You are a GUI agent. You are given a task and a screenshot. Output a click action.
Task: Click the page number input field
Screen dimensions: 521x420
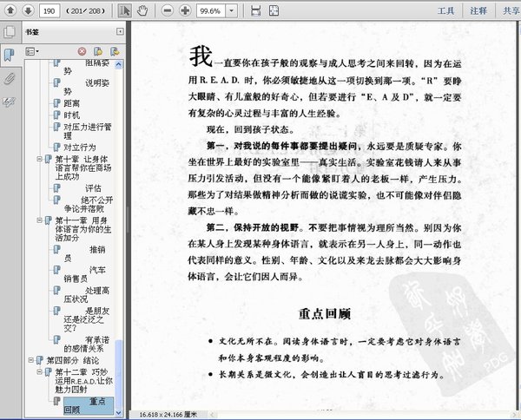click(x=49, y=10)
